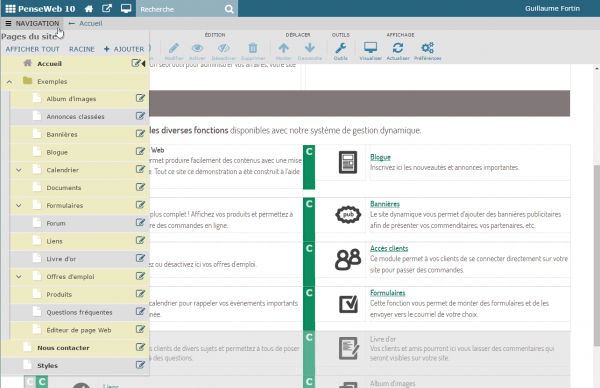
Task: Click the Actualiser refresh icon
Action: (x=398, y=51)
